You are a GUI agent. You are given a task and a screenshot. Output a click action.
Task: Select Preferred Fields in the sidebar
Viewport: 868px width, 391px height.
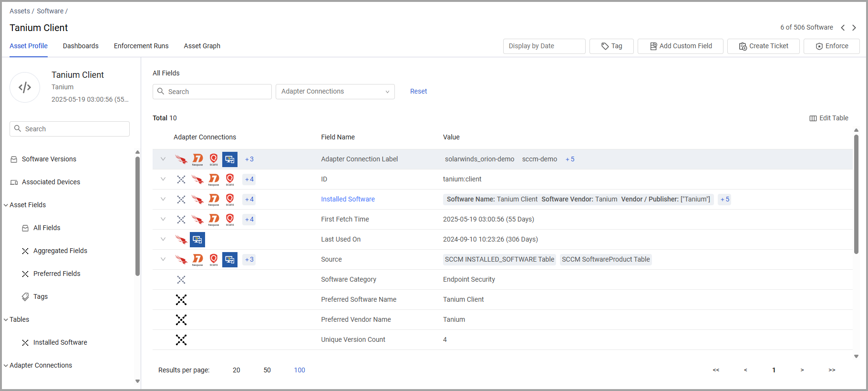click(57, 274)
